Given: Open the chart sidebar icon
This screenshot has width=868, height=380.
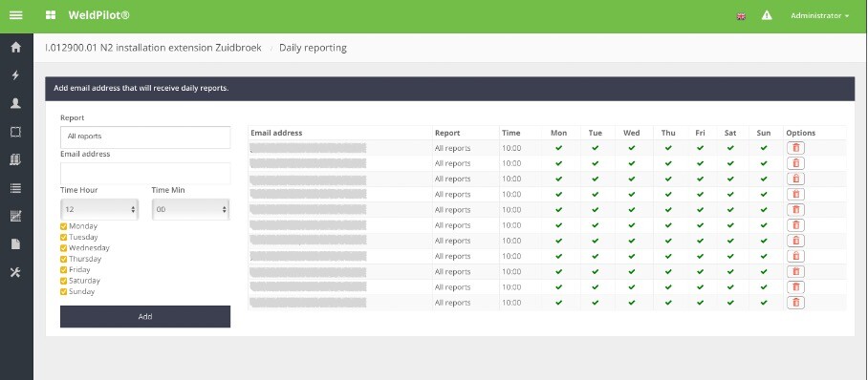Looking at the screenshot, I should click(16, 217).
